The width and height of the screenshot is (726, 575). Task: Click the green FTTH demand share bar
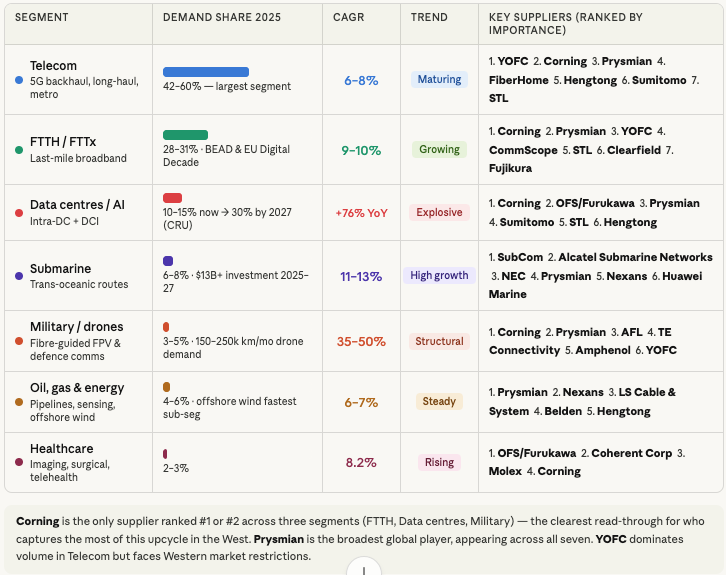tap(185, 135)
